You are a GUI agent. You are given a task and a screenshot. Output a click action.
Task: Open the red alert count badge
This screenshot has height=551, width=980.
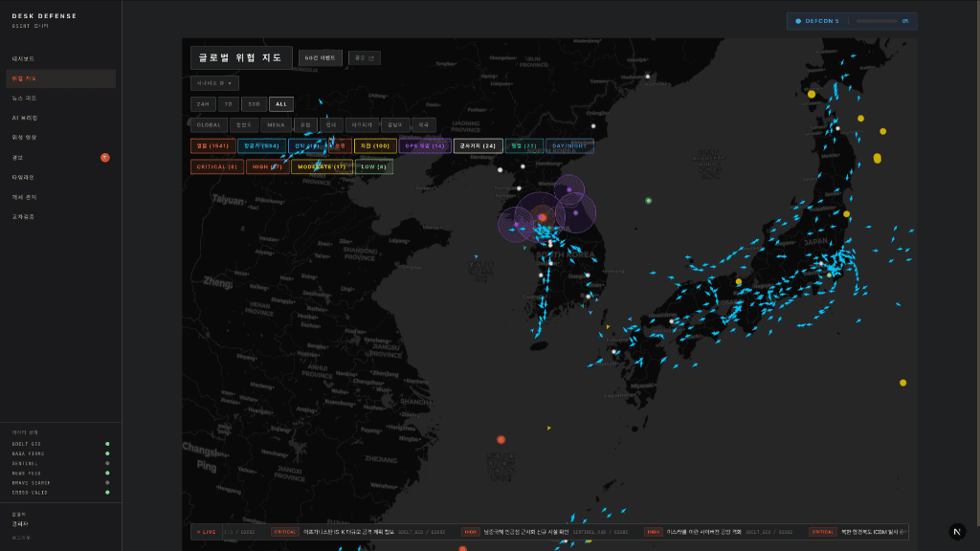coord(105,157)
